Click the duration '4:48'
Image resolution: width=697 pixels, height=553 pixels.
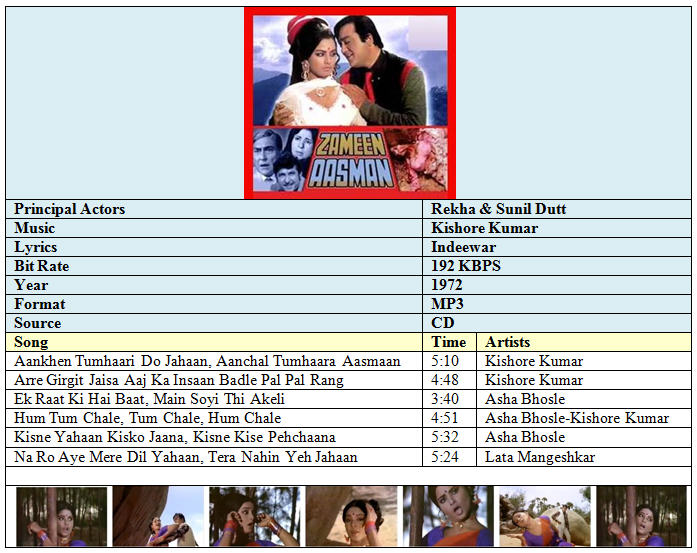(x=445, y=381)
